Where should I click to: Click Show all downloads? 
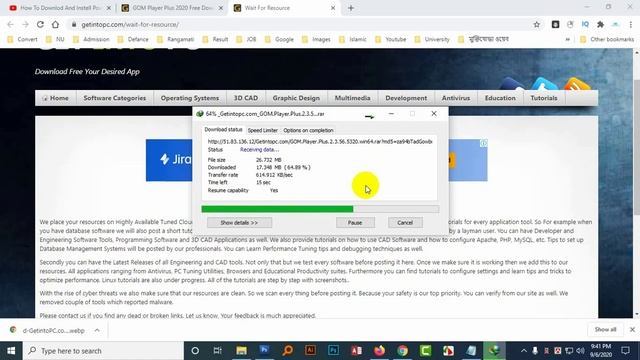[x=605, y=329]
